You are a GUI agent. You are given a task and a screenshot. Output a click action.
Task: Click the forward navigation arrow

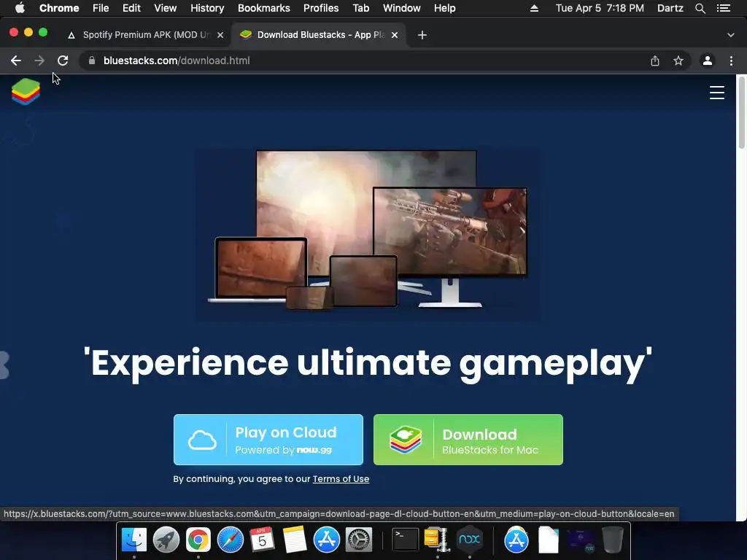tap(39, 61)
